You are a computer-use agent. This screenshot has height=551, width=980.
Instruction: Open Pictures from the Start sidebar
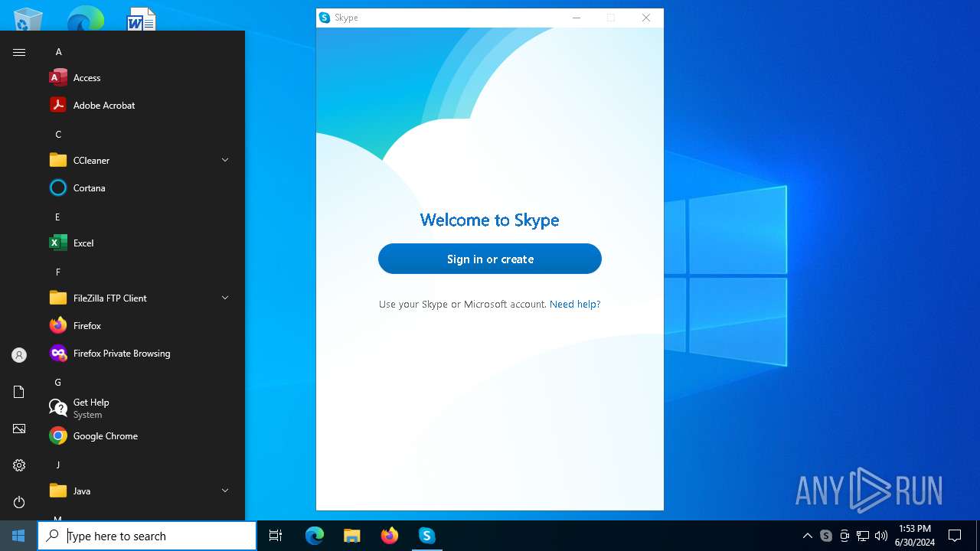coord(19,429)
